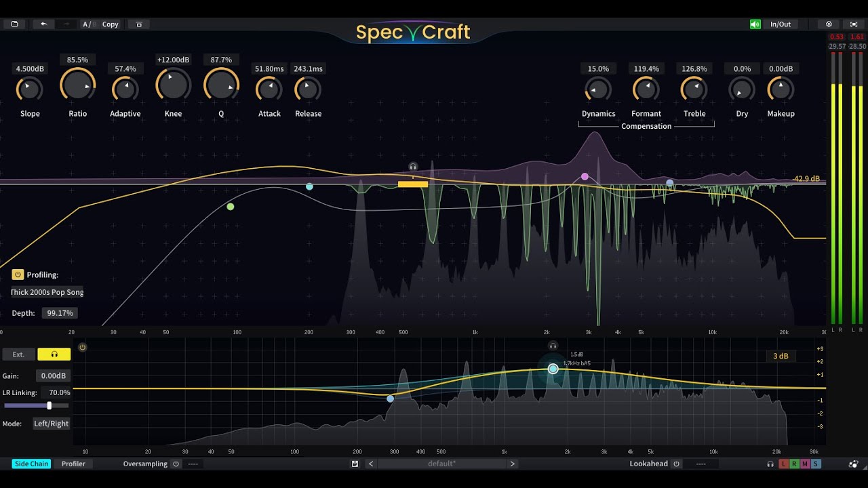The width and height of the screenshot is (868, 488).
Task: Click the -42.9 dB threshold label
Action: click(x=806, y=179)
